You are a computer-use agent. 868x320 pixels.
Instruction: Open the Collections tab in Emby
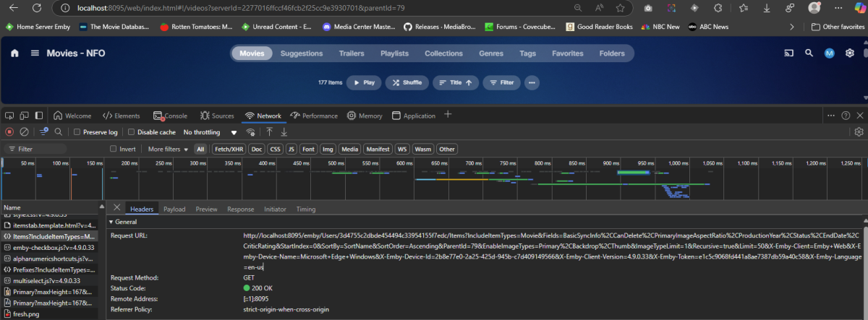pos(443,53)
